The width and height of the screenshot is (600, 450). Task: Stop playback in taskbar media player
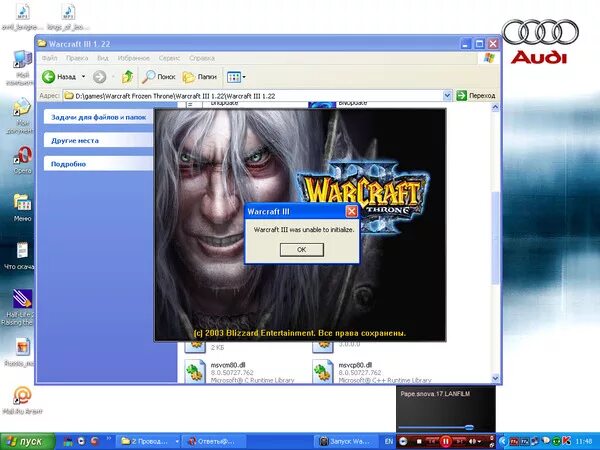[419, 442]
